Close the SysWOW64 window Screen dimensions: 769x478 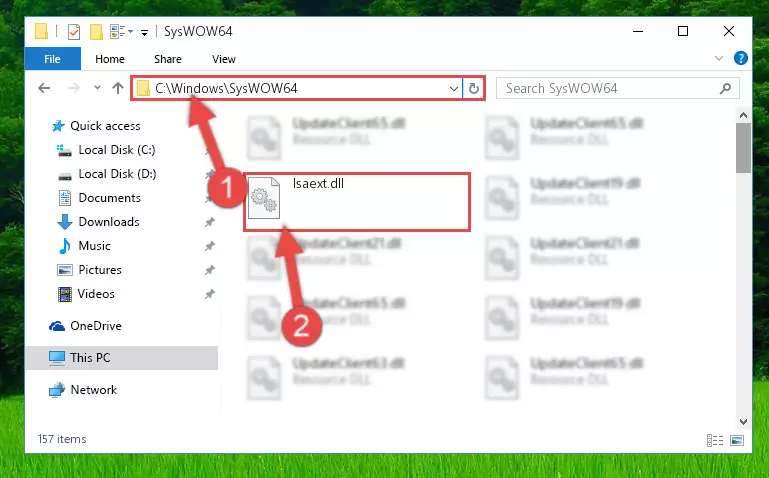729,31
